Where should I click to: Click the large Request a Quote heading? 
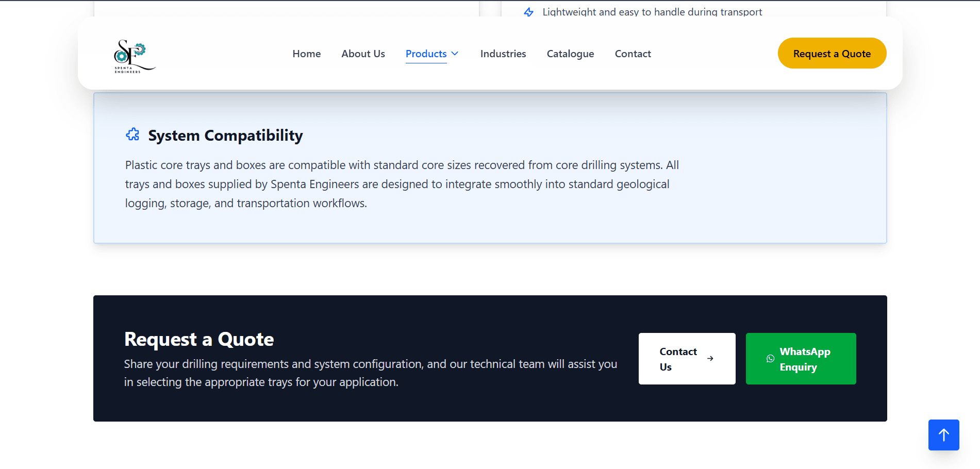tap(199, 339)
